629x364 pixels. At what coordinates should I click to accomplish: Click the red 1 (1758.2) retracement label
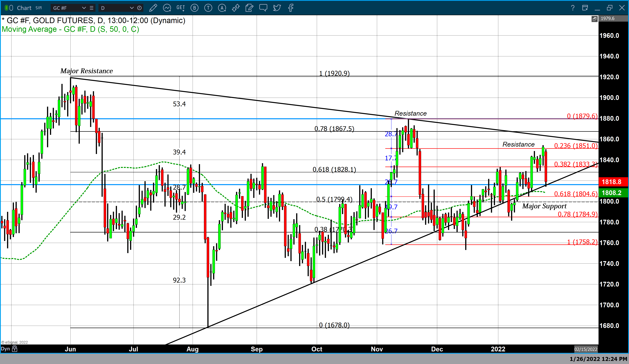pyautogui.click(x=582, y=242)
